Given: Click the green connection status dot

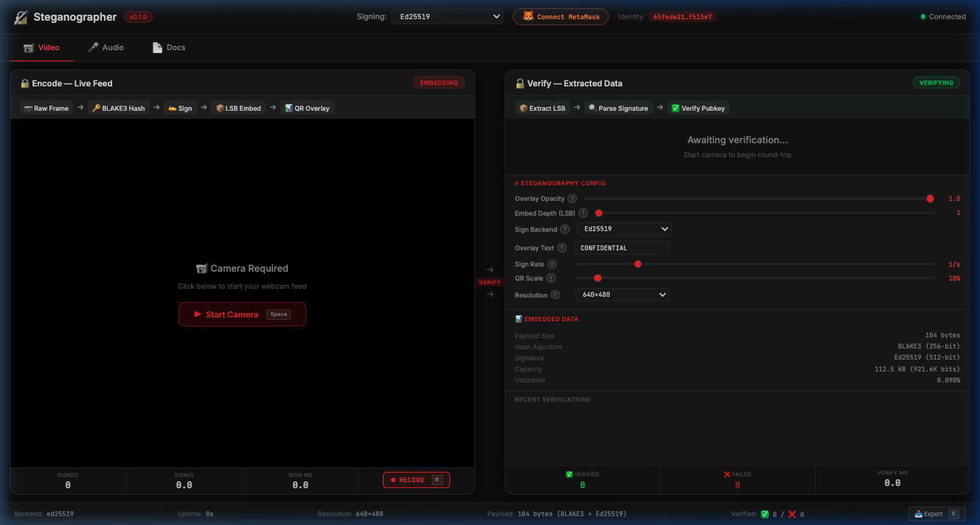Looking at the screenshot, I should (923, 17).
